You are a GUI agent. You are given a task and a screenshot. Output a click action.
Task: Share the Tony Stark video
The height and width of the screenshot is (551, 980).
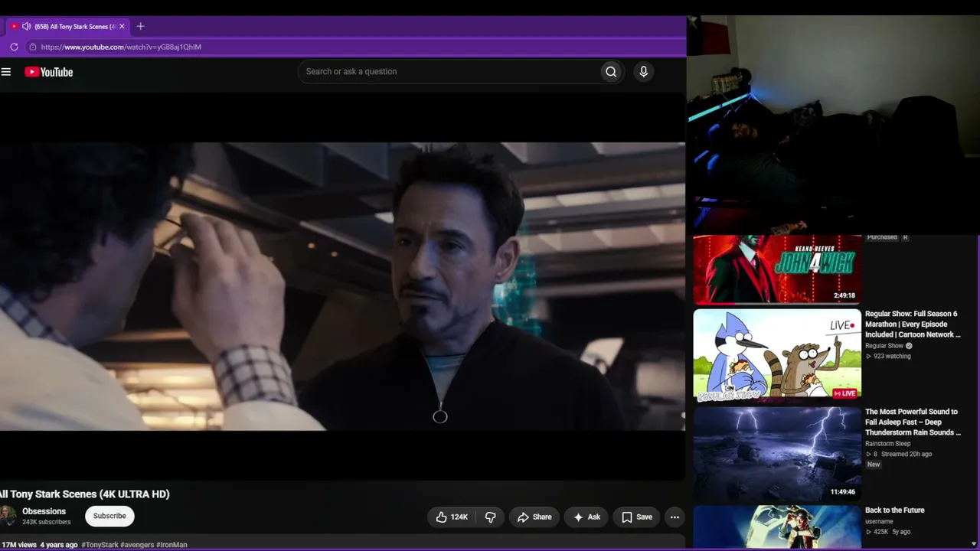pos(534,517)
